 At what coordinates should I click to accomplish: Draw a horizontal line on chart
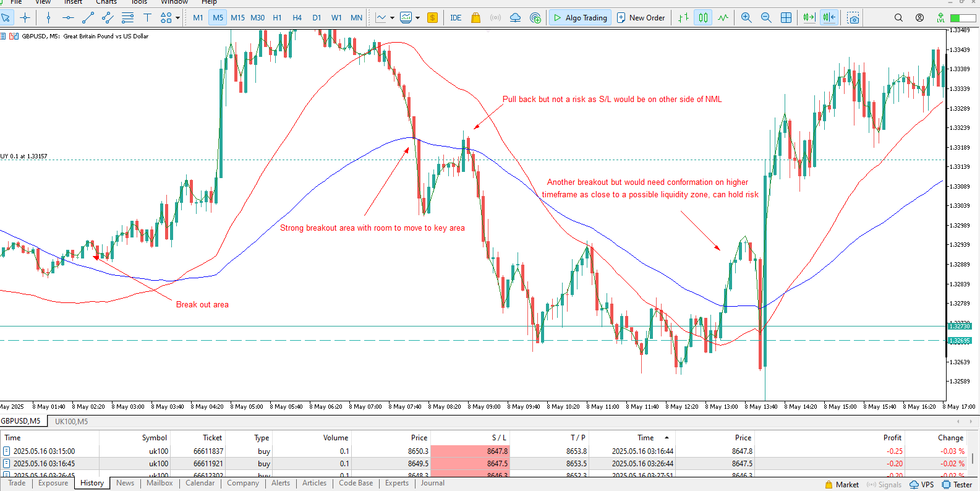[x=68, y=18]
